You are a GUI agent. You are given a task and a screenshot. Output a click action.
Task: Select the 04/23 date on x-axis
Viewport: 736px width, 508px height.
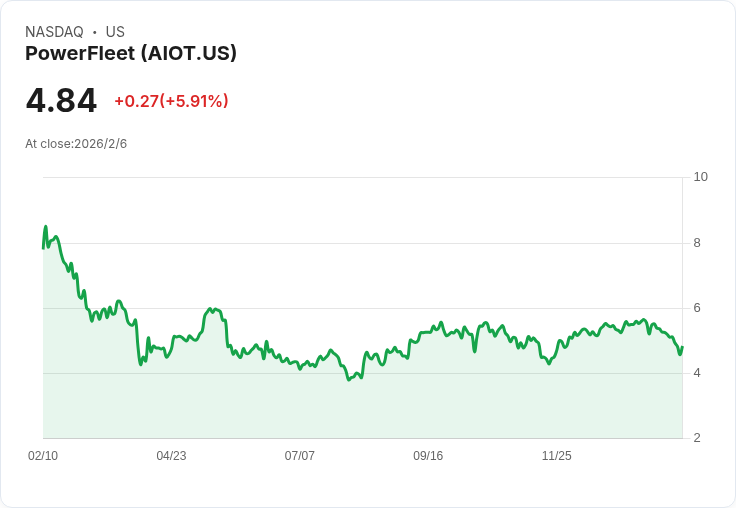tap(171, 456)
